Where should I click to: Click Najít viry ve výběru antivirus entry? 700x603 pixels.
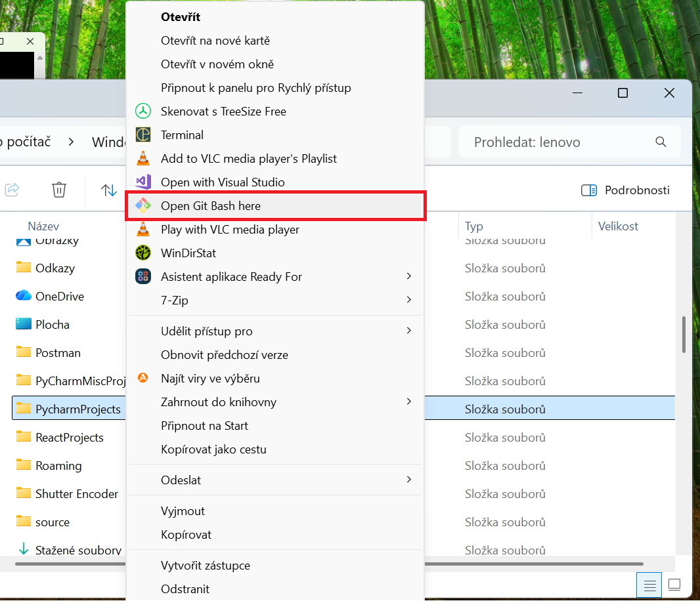tap(210, 379)
